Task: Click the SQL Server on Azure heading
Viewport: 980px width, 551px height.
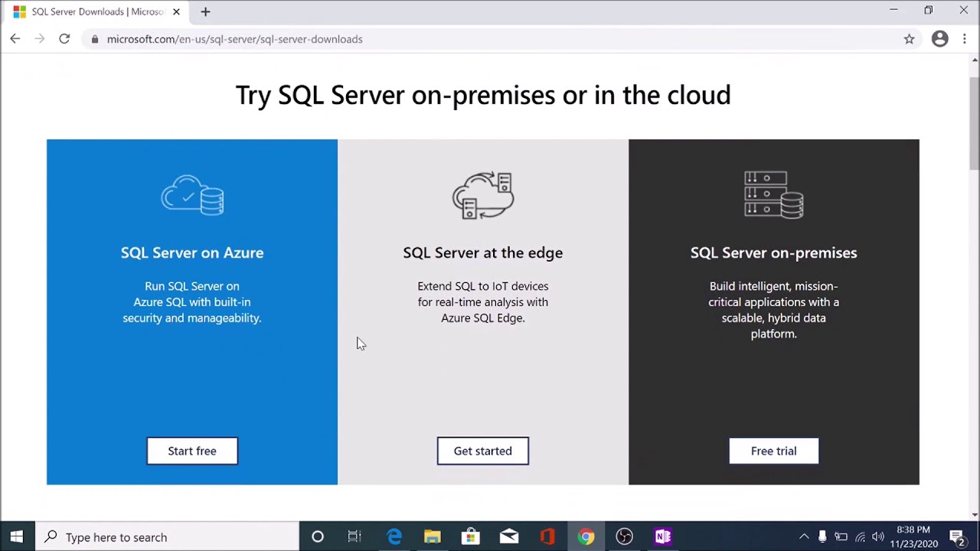Action: [192, 253]
